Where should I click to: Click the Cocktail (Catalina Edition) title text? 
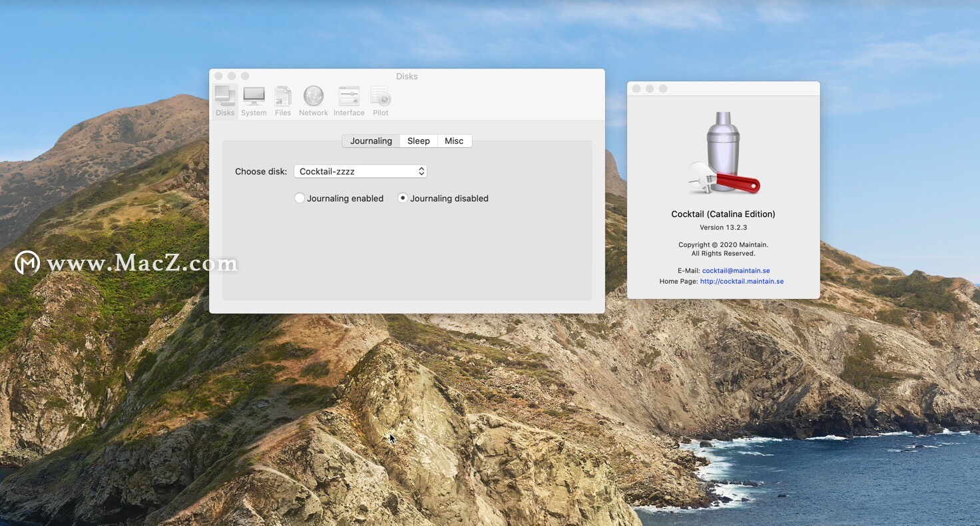coord(723,214)
